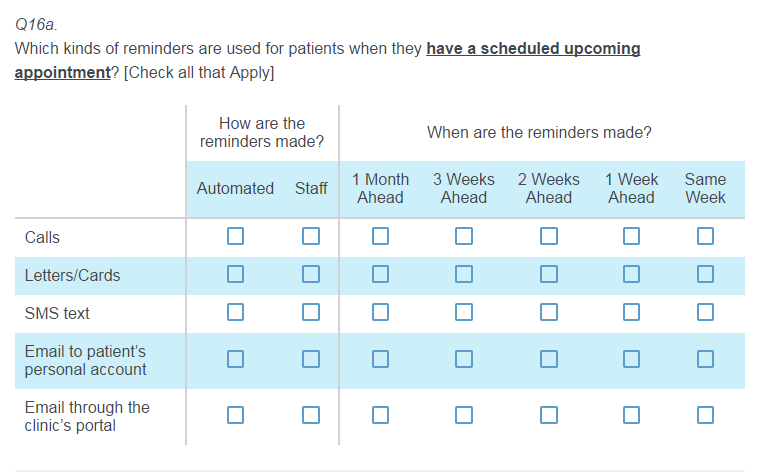This screenshot has height=475, width=766.
Task: Check Staff for SMS text
Action: coord(311,312)
